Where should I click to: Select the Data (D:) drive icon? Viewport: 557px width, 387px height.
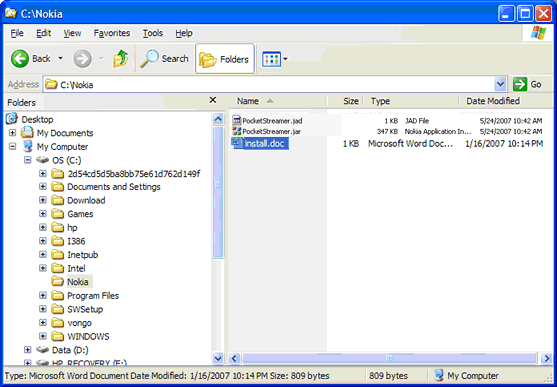click(x=43, y=350)
